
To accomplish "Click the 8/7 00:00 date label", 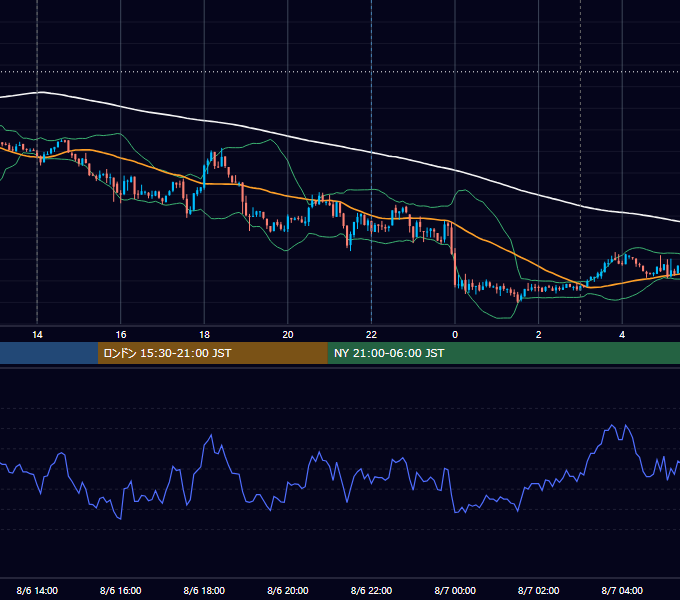I will pos(455,590).
